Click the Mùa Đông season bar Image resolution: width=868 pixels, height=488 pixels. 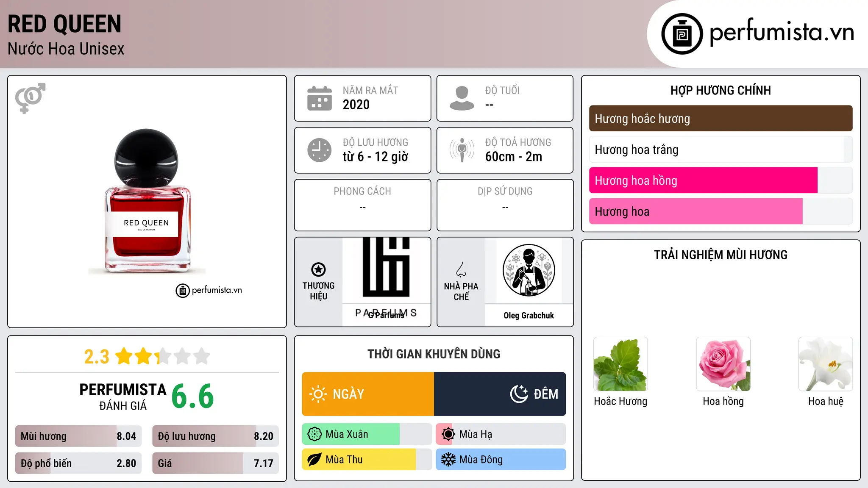501,460
